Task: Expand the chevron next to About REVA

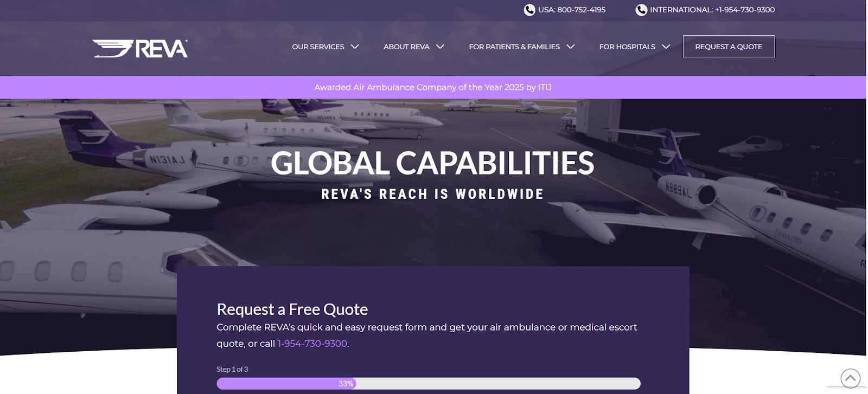Action: (x=440, y=47)
